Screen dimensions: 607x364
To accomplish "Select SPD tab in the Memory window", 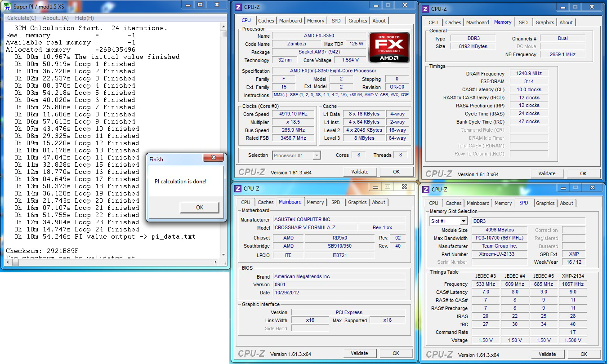I will (x=523, y=22).
